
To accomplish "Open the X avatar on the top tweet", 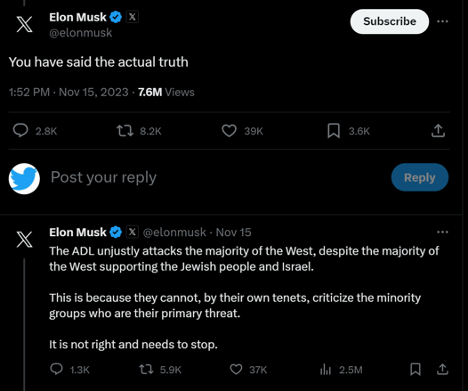I will click(25, 24).
